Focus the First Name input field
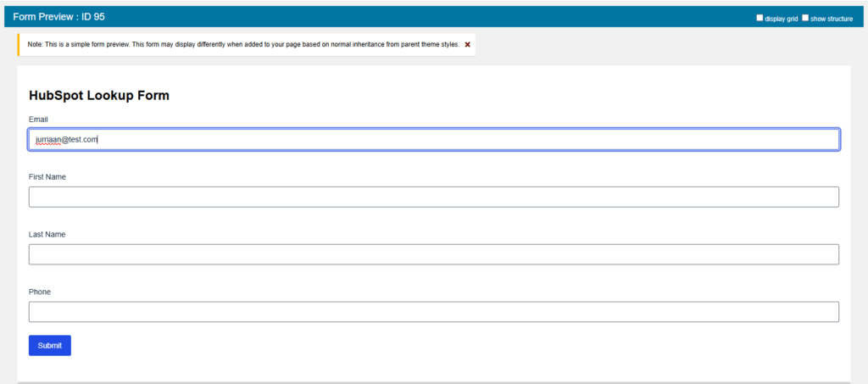This screenshot has height=384, width=868. (x=434, y=197)
